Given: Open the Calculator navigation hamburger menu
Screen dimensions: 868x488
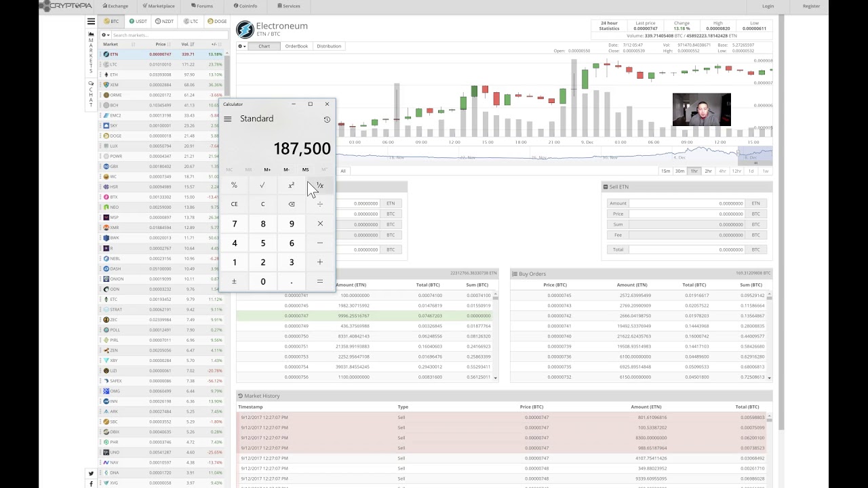Looking at the screenshot, I should pyautogui.click(x=228, y=119).
